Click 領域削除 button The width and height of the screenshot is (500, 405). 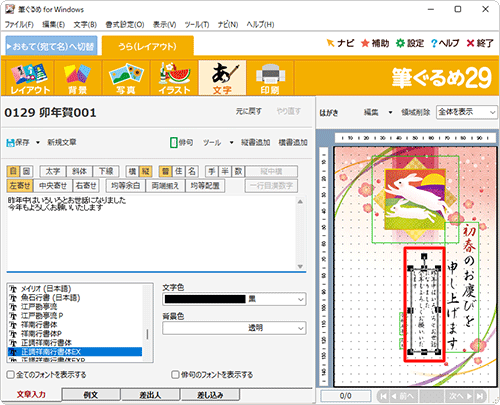pyautogui.click(x=415, y=112)
